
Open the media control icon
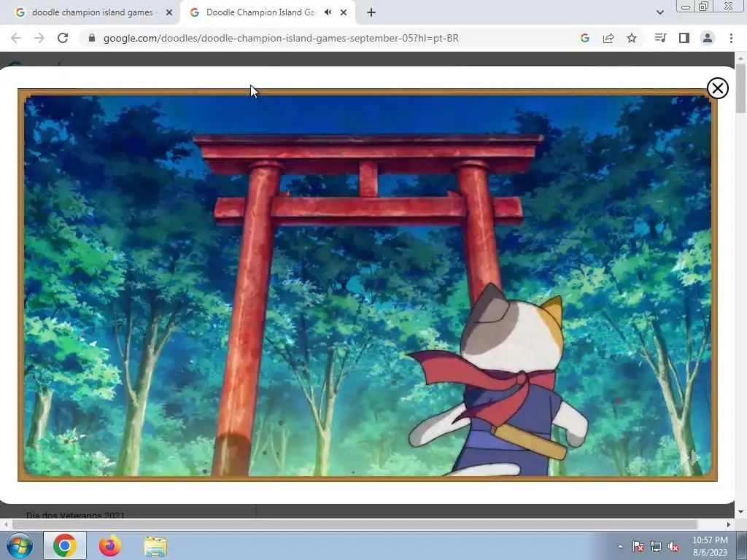pos(660,38)
